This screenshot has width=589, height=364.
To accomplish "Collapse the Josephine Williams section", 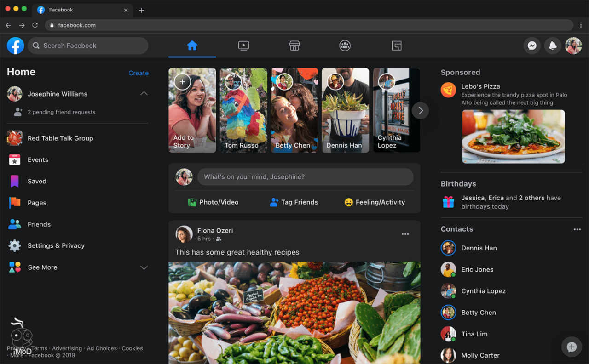I will point(144,93).
